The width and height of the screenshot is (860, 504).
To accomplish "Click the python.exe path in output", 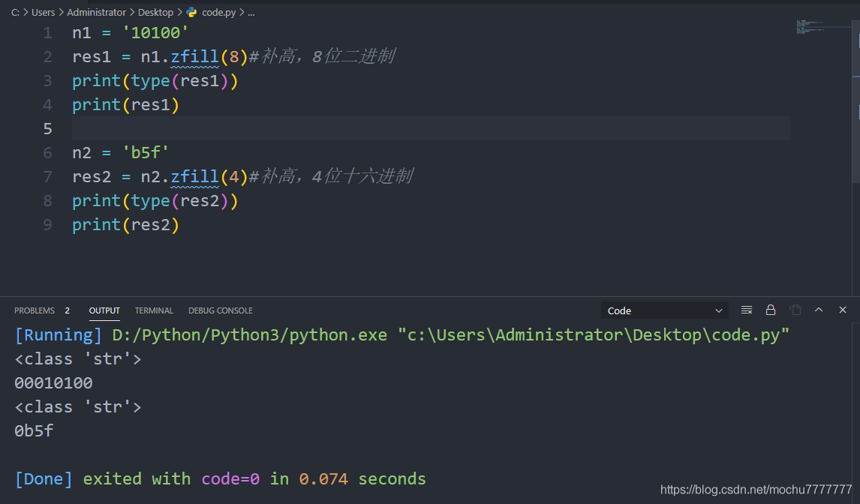I will (250, 335).
